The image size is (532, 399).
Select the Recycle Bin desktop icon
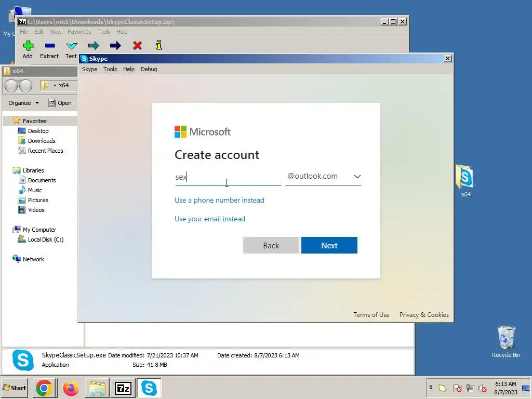coord(506,342)
